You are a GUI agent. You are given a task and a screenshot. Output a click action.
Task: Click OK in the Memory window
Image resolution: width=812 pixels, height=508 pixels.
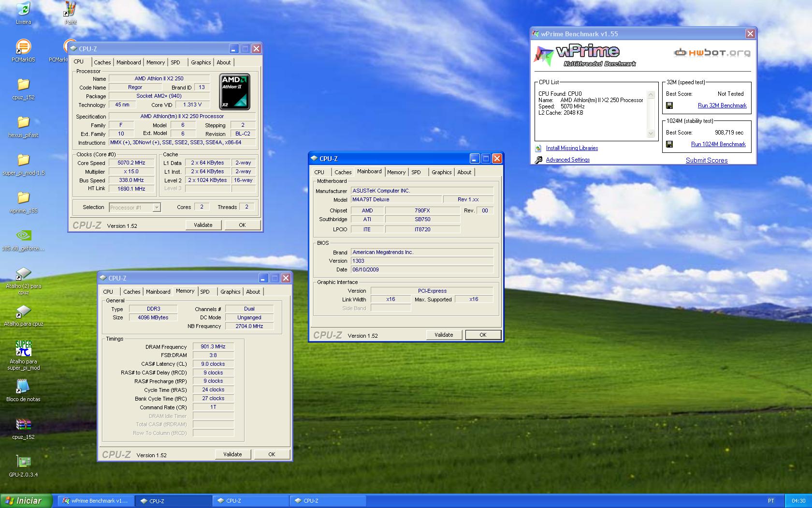point(272,454)
